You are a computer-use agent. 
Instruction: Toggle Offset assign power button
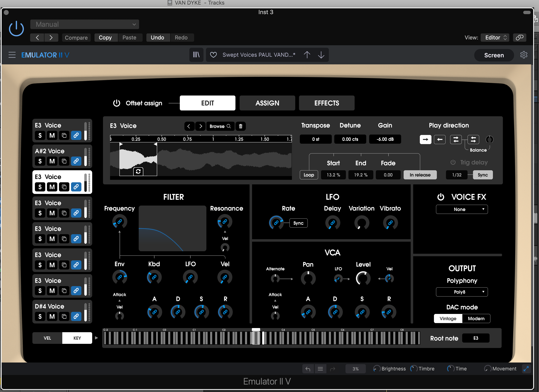[x=116, y=103]
